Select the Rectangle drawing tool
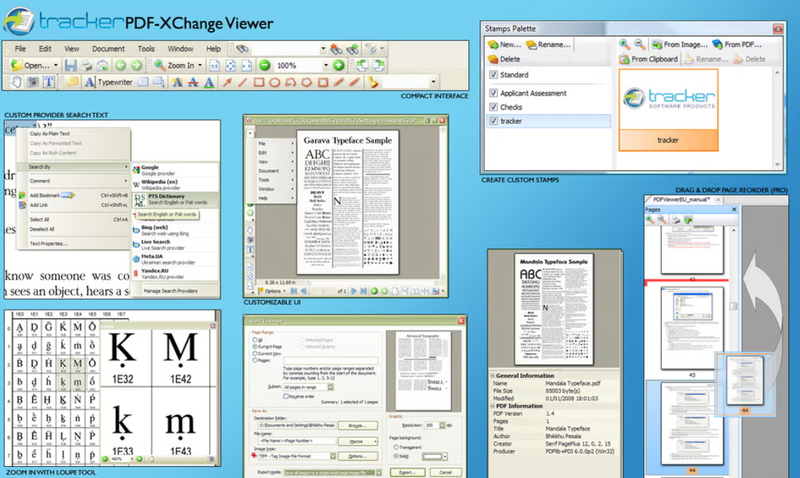800x478 pixels. tap(259, 82)
